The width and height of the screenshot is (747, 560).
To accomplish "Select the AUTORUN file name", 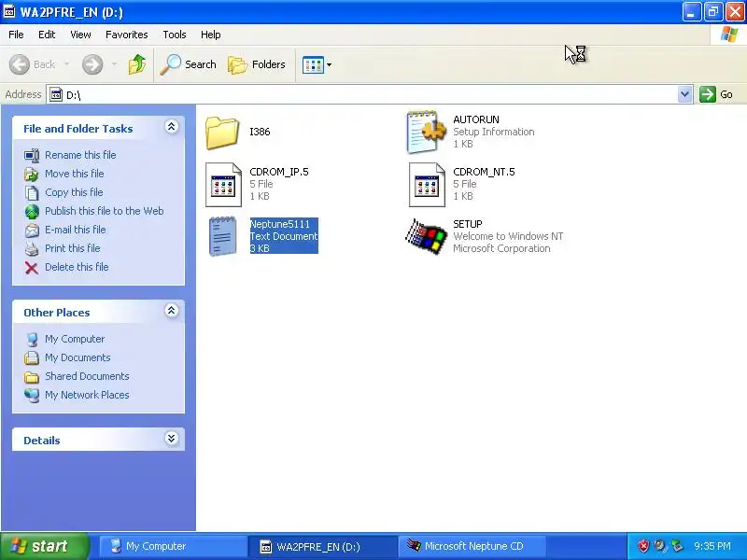I will click(476, 119).
